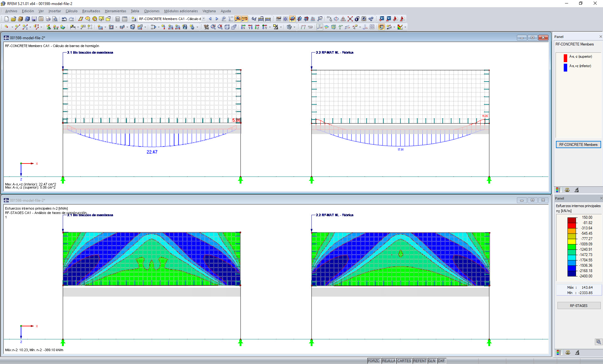Click the RF-STAGES panel button
Screen dimensions: 603x364
click(579, 306)
